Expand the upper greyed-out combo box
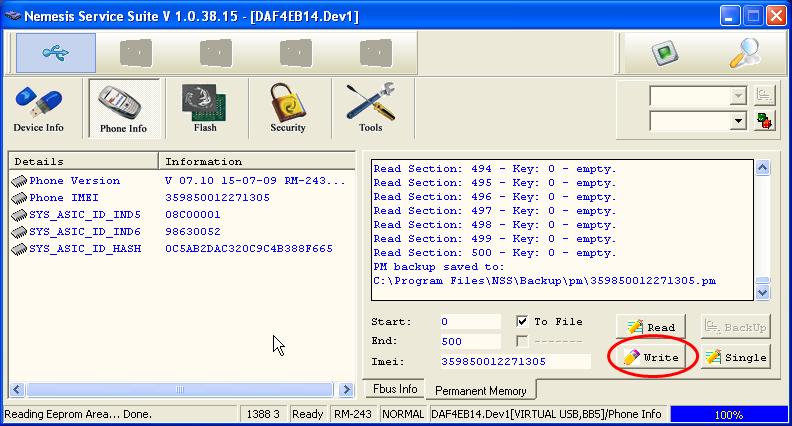 click(x=738, y=96)
